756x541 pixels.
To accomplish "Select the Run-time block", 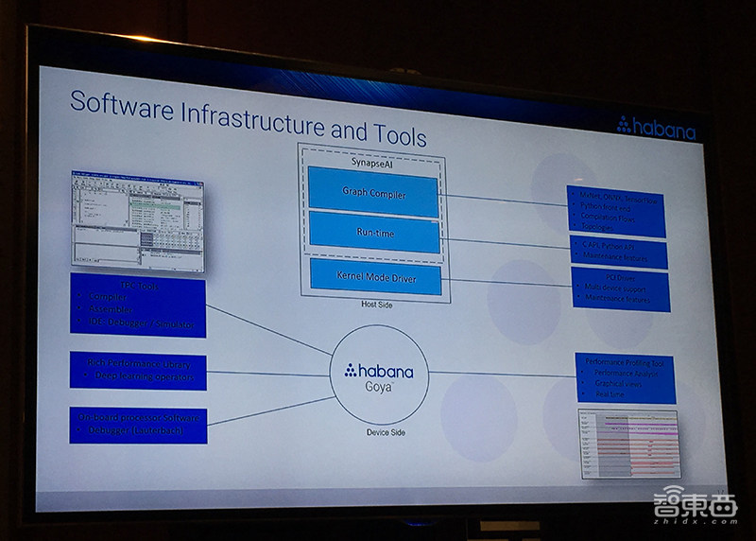I will [374, 233].
